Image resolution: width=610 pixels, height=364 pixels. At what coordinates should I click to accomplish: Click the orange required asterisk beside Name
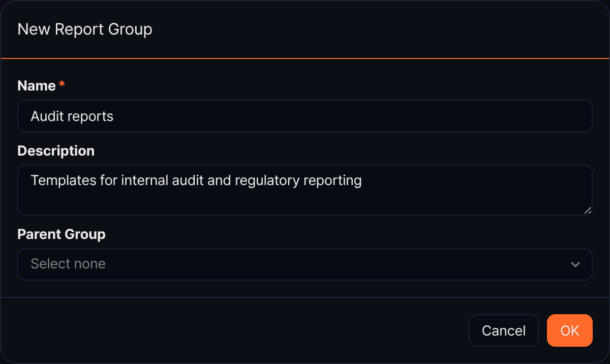click(62, 84)
